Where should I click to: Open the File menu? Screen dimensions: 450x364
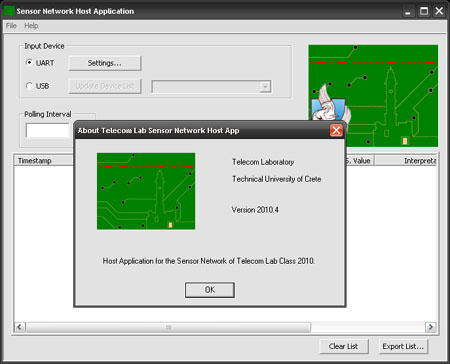tap(11, 26)
